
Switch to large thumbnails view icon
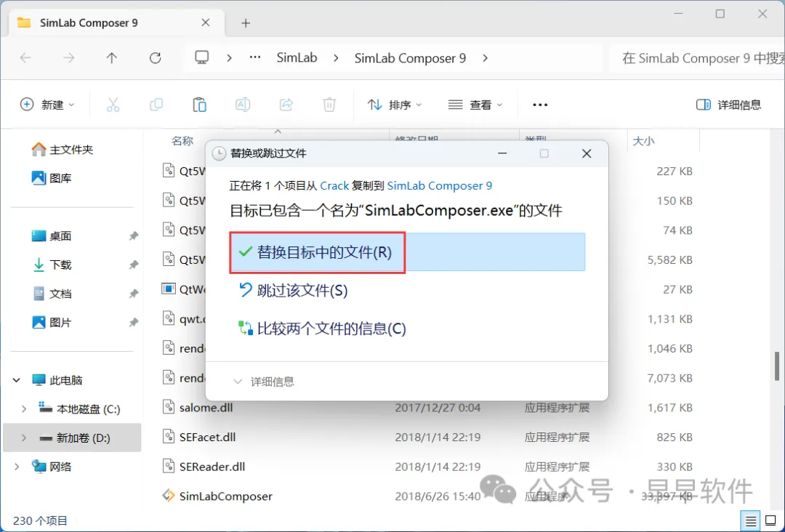pyautogui.click(x=770, y=521)
